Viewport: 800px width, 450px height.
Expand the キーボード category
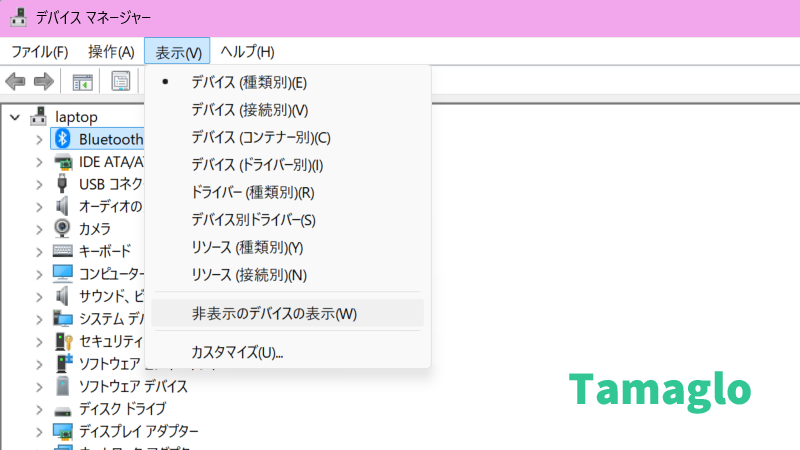[x=39, y=252]
